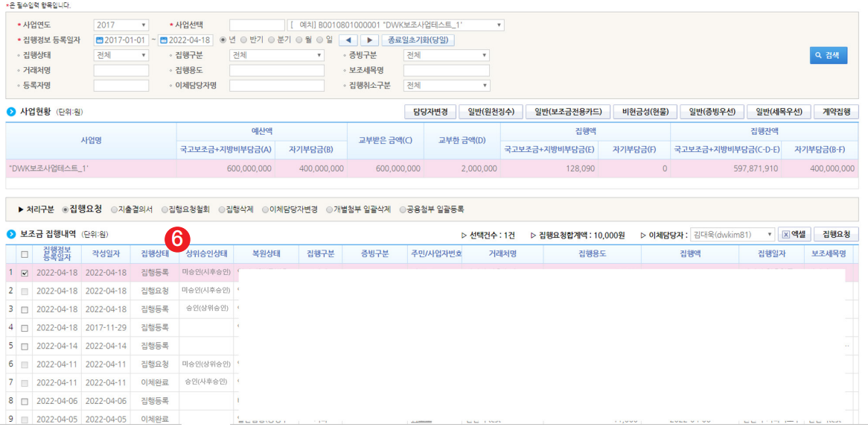This screenshot has height=430, width=868.
Task: Open the 사업선택 DWK보조사업테스트_1 dropdown
Action: 395,25
